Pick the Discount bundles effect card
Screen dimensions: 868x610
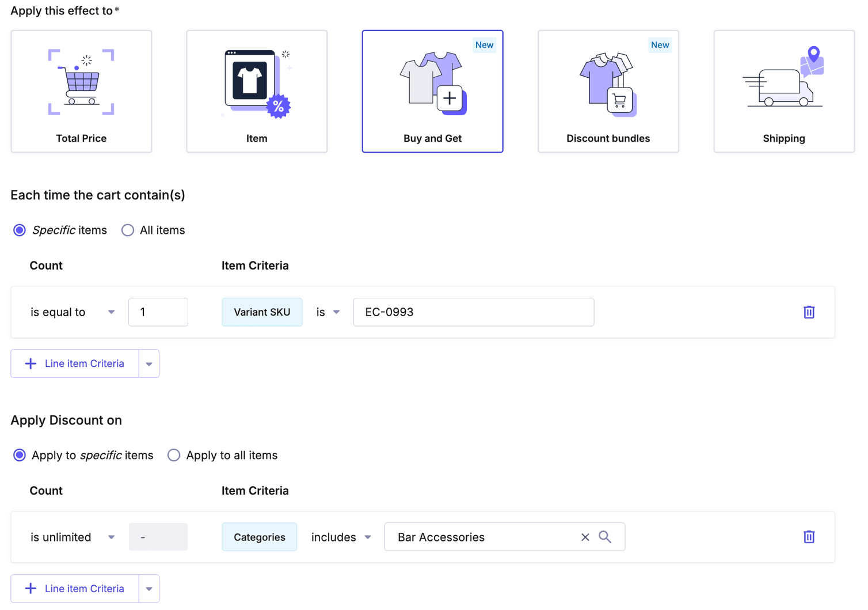pos(608,92)
